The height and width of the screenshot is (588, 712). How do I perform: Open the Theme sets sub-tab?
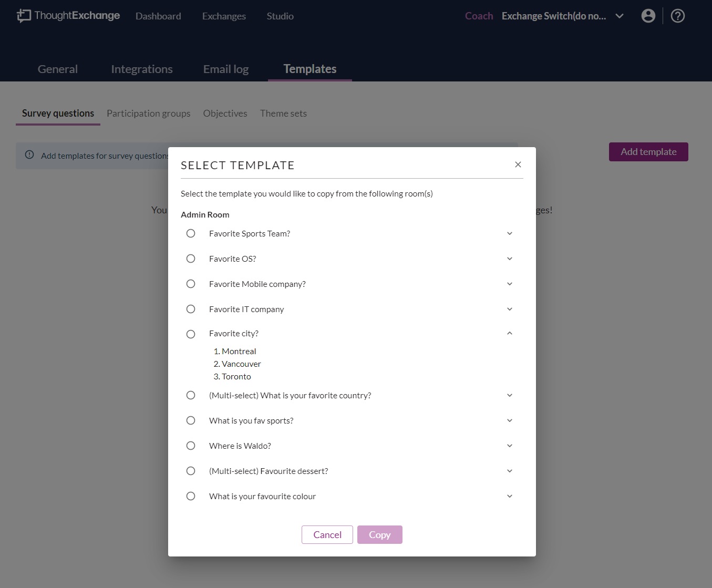[x=283, y=114]
